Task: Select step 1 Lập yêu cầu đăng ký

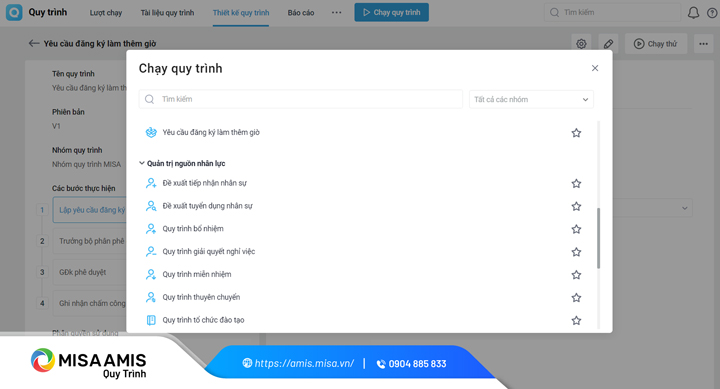Action: tap(90, 210)
